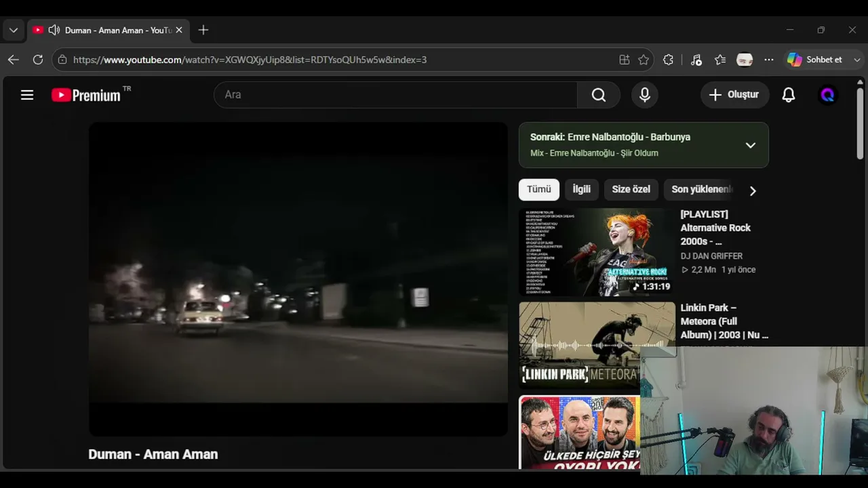
Task: Click the Oluştur create button
Action: (x=734, y=95)
